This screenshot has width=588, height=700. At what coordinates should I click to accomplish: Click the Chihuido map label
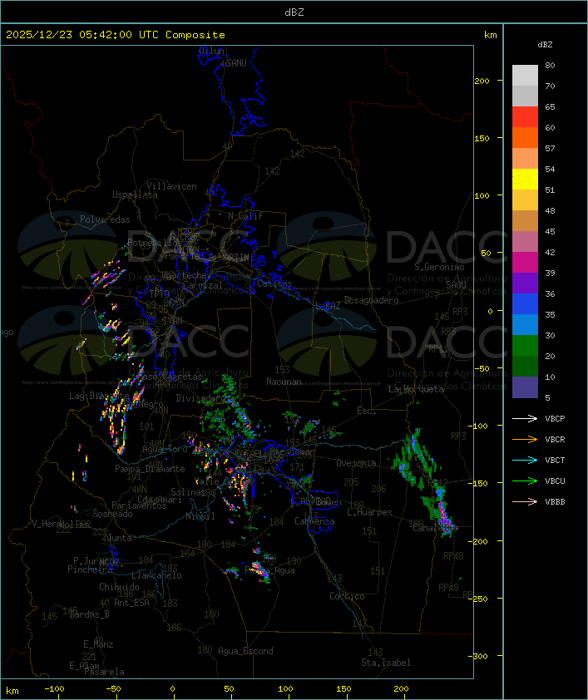point(119,587)
